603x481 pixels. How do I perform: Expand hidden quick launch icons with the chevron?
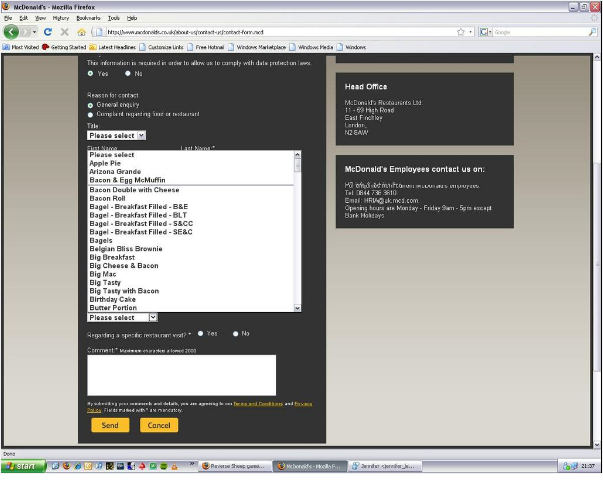coord(192,464)
